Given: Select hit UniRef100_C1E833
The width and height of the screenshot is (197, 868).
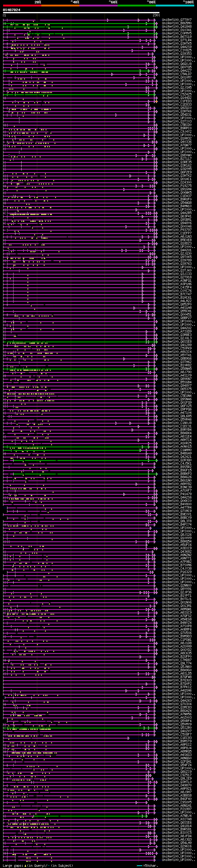Looking at the screenshot, I should tap(177, 104).
